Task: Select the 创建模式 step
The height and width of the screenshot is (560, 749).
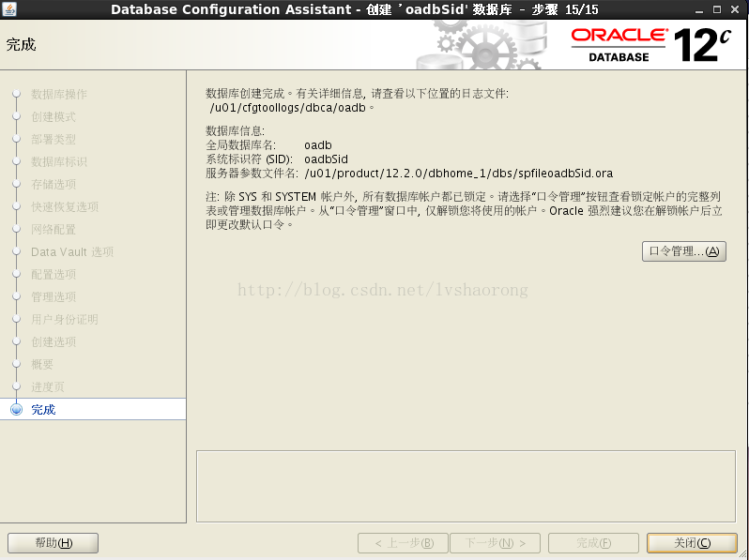Action: [x=53, y=116]
